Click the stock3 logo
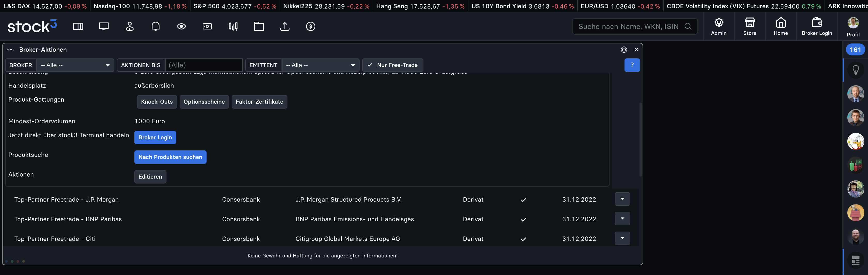This screenshot has width=868, height=275. (32, 26)
